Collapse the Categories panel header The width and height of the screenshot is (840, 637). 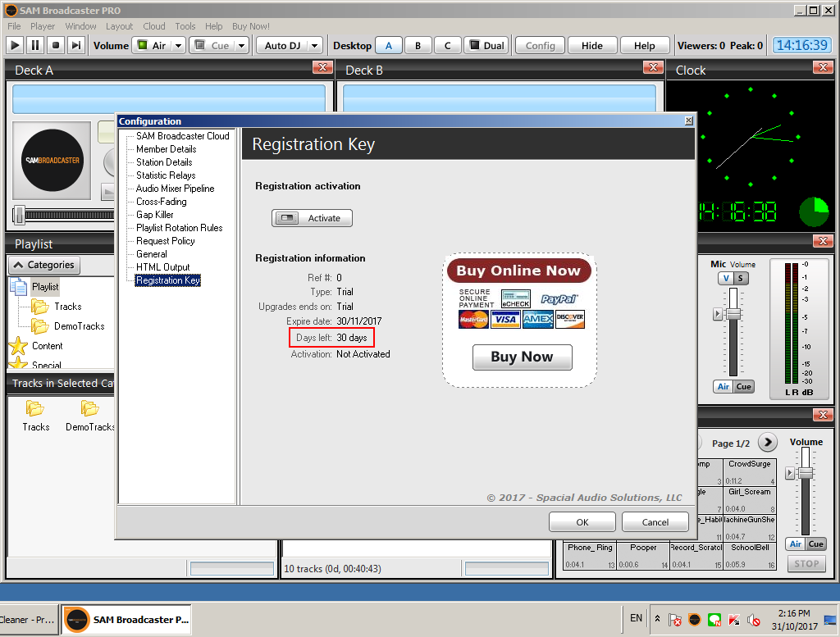click(44, 265)
